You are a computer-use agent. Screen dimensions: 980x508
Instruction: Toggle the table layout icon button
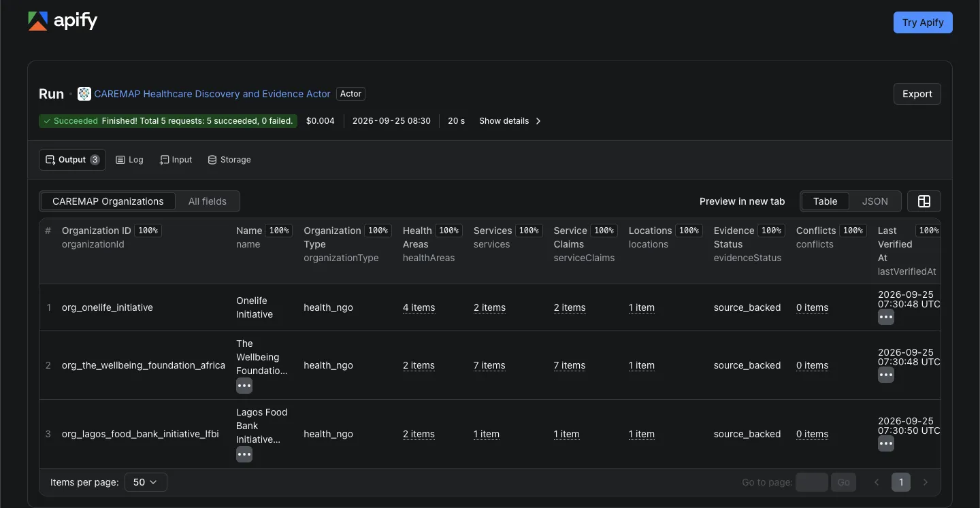pos(924,201)
